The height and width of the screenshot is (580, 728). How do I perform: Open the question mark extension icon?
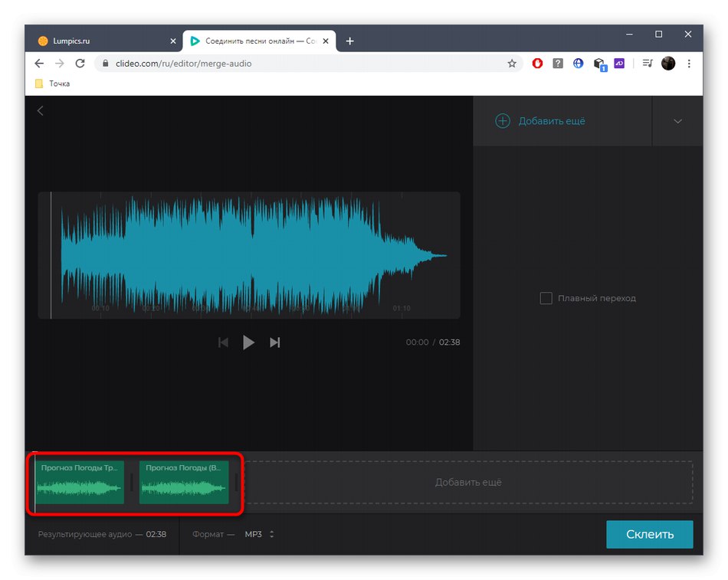point(558,63)
